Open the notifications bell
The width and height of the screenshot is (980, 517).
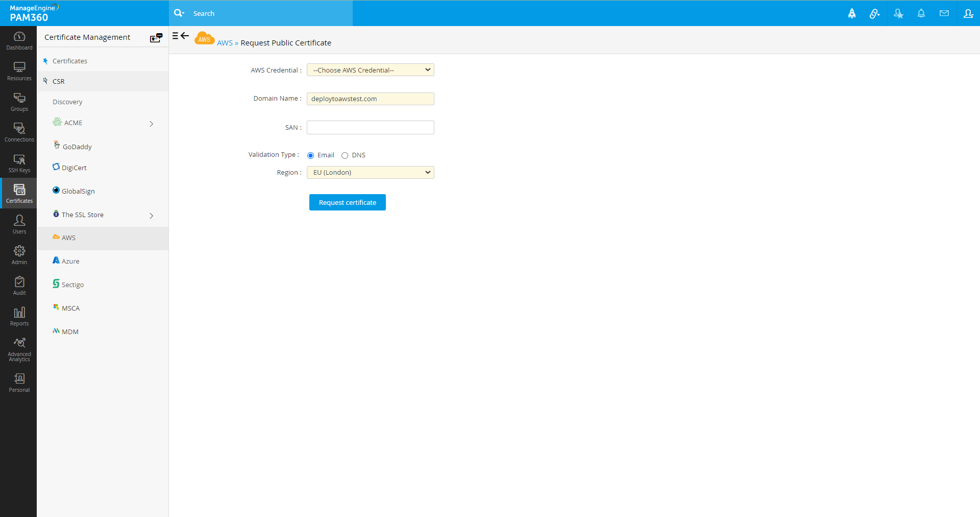921,14
